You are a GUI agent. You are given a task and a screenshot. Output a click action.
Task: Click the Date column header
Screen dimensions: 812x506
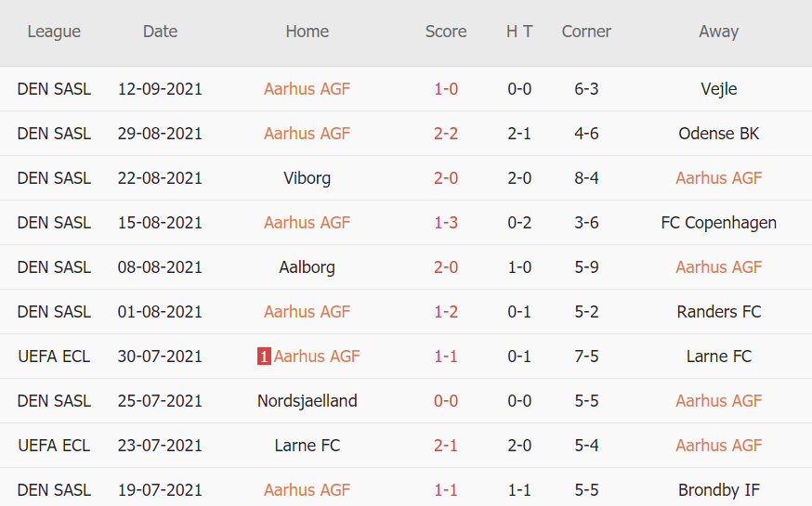(x=160, y=32)
